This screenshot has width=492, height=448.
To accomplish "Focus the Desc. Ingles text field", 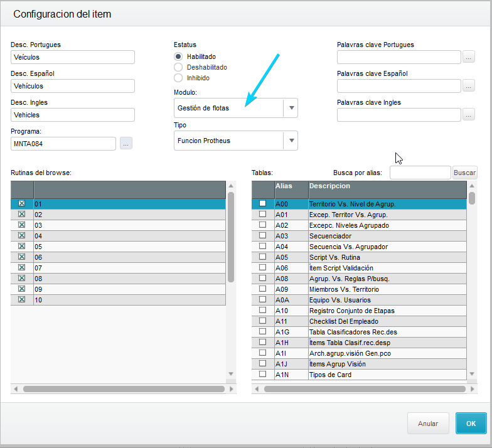I will (x=73, y=115).
